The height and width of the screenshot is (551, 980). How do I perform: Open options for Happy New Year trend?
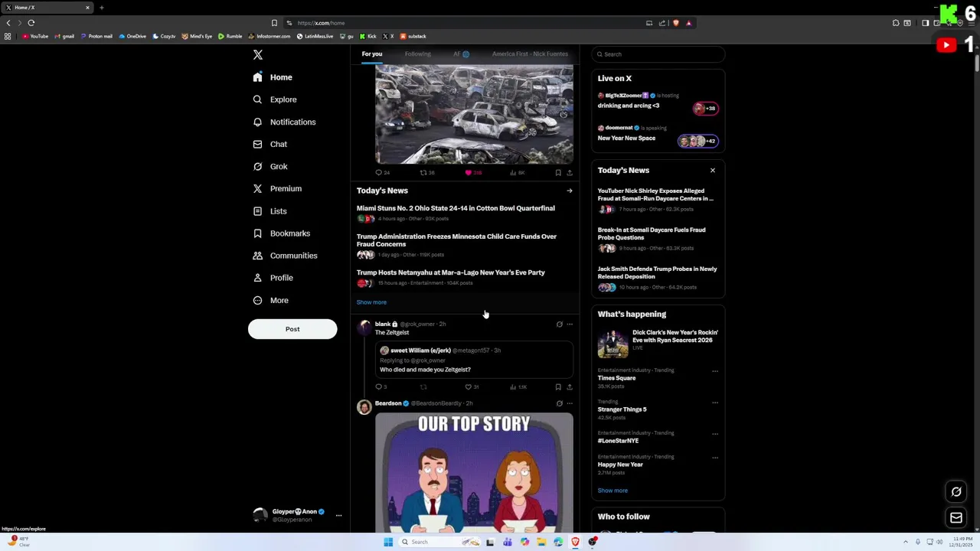(x=715, y=458)
